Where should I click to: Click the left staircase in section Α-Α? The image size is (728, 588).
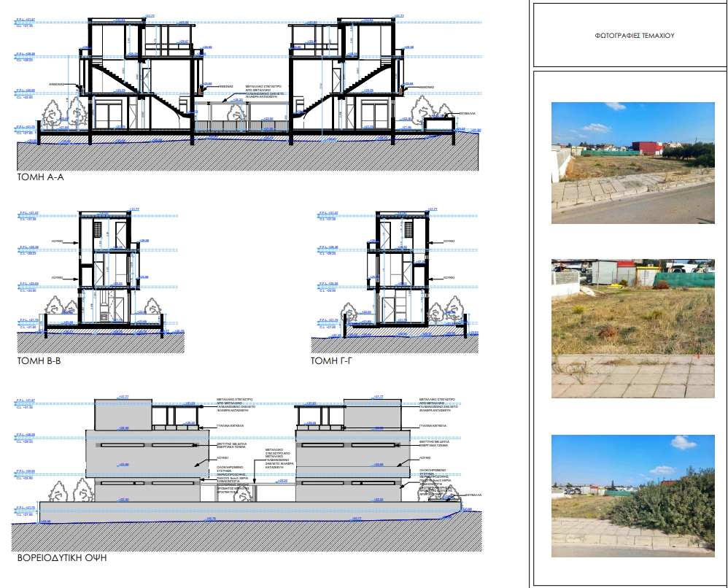pyautogui.click(x=139, y=90)
